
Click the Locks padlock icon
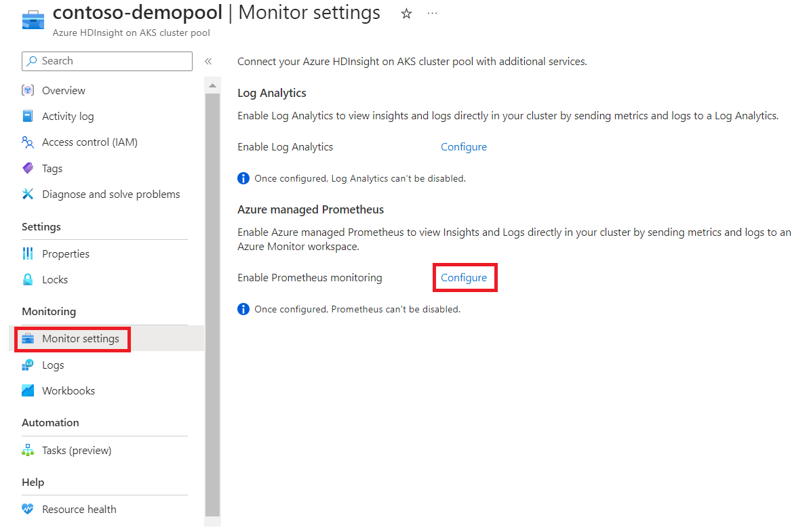[x=28, y=279]
